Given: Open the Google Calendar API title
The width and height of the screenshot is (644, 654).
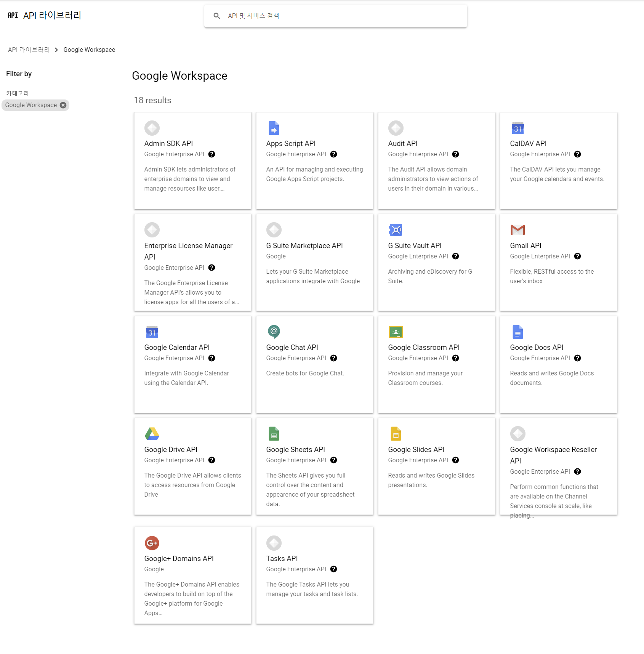Looking at the screenshot, I should pyautogui.click(x=177, y=347).
